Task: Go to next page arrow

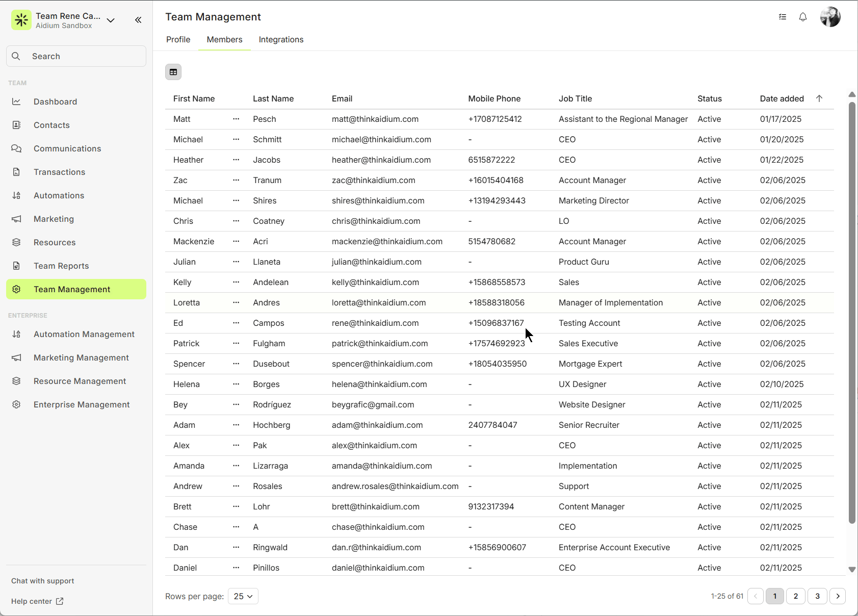Action: (838, 596)
